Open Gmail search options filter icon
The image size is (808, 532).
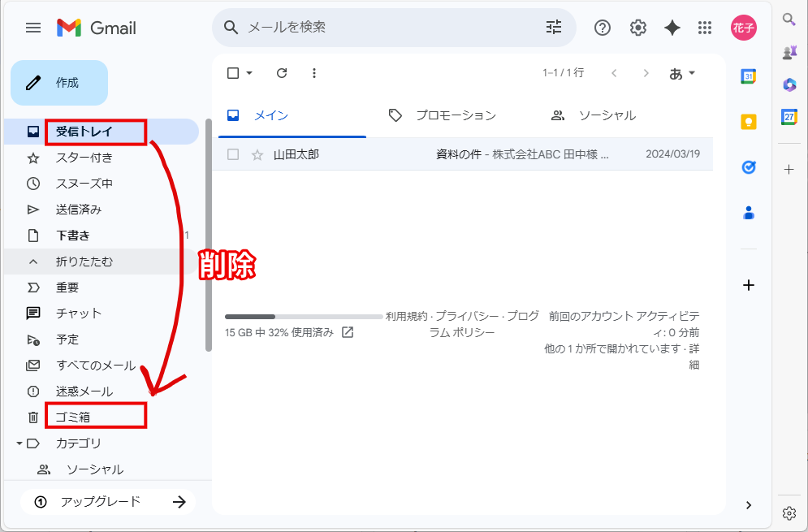[x=553, y=27]
